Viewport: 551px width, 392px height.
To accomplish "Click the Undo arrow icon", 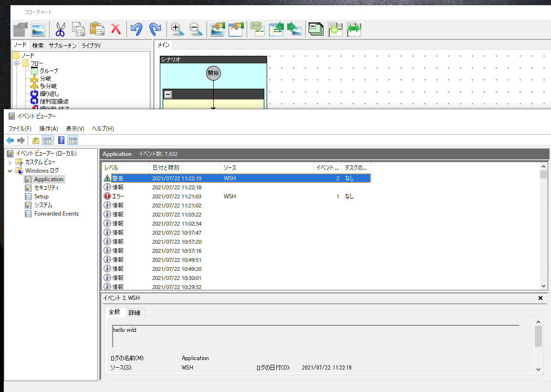I will click(x=135, y=29).
